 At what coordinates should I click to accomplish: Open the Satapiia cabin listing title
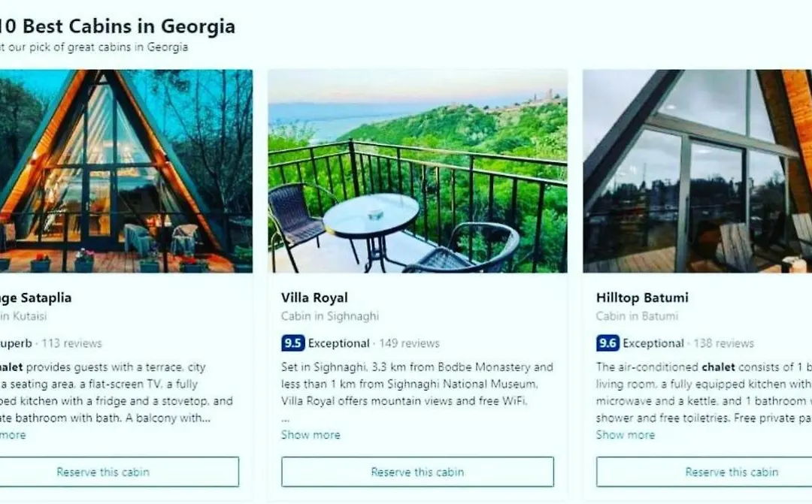[x=36, y=297]
